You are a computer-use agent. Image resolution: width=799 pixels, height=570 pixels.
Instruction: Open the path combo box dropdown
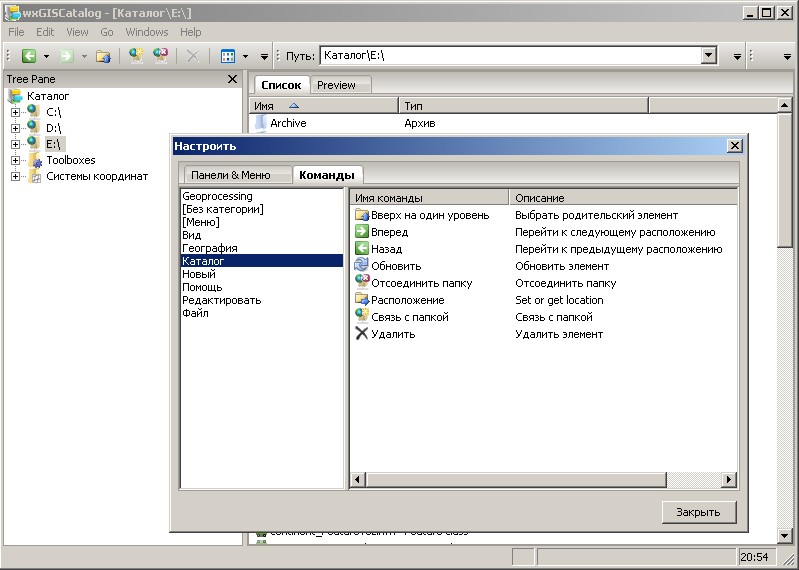click(x=709, y=56)
